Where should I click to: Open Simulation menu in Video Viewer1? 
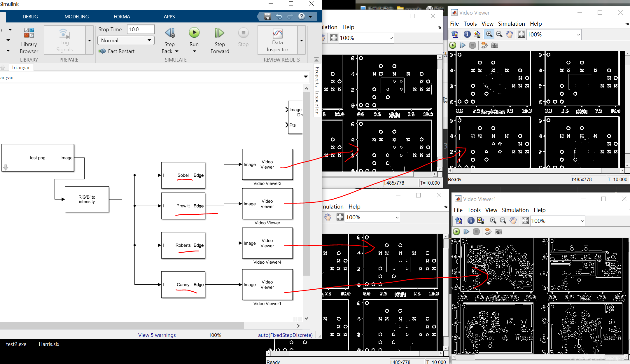coord(515,210)
